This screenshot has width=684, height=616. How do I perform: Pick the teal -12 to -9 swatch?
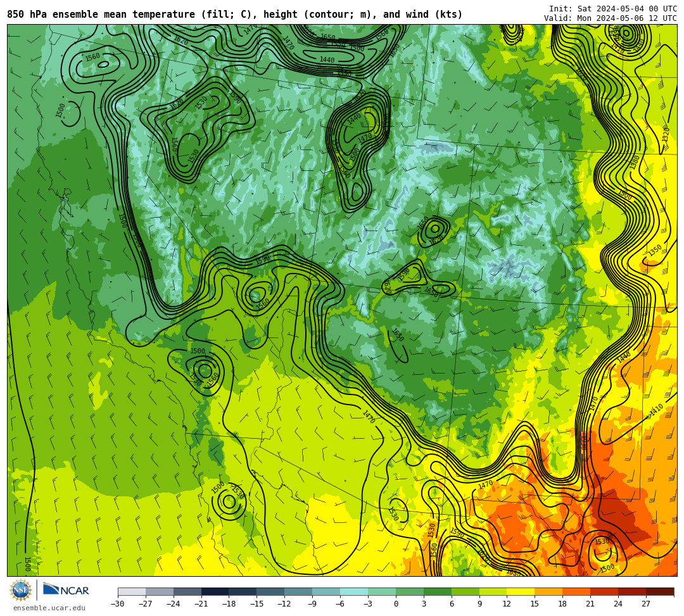coord(299,591)
